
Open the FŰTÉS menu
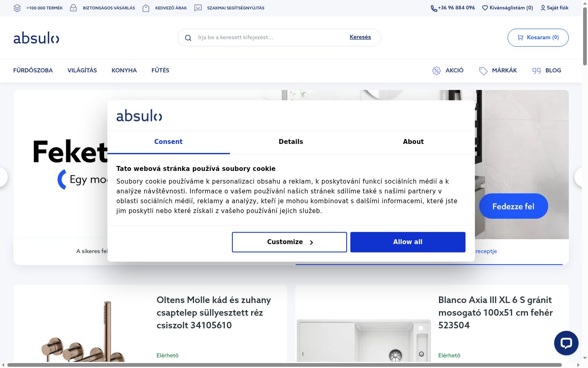[x=160, y=70]
